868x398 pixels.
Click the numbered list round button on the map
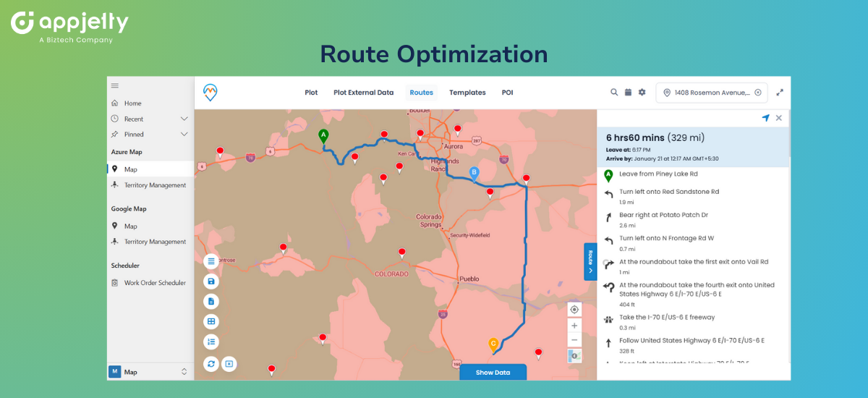pyautogui.click(x=211, y=342)
